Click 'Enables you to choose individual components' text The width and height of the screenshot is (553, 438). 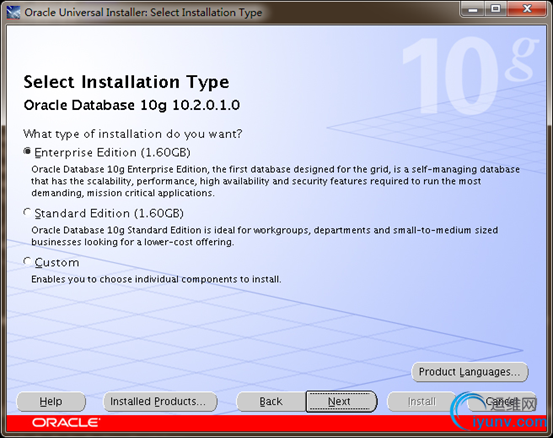[x=156, y=279]
